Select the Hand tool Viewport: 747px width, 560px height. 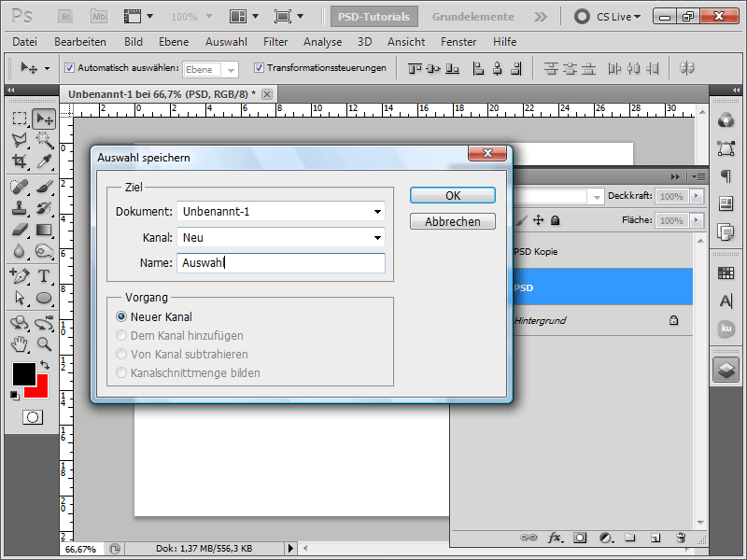[x=20, y=343]
